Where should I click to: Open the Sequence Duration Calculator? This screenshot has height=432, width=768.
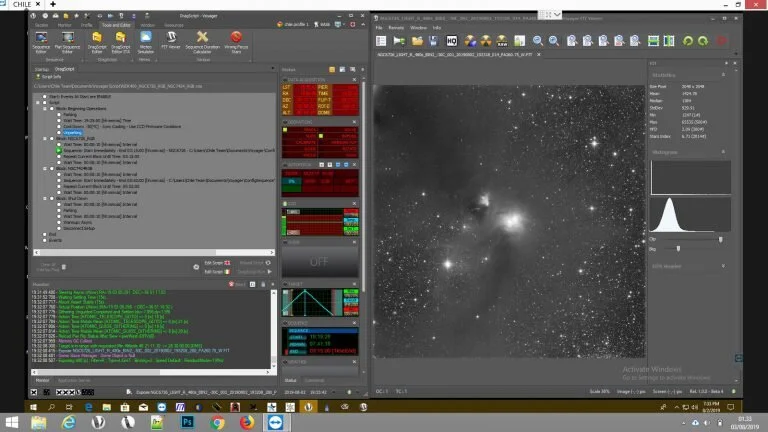[x=202, y=42]
